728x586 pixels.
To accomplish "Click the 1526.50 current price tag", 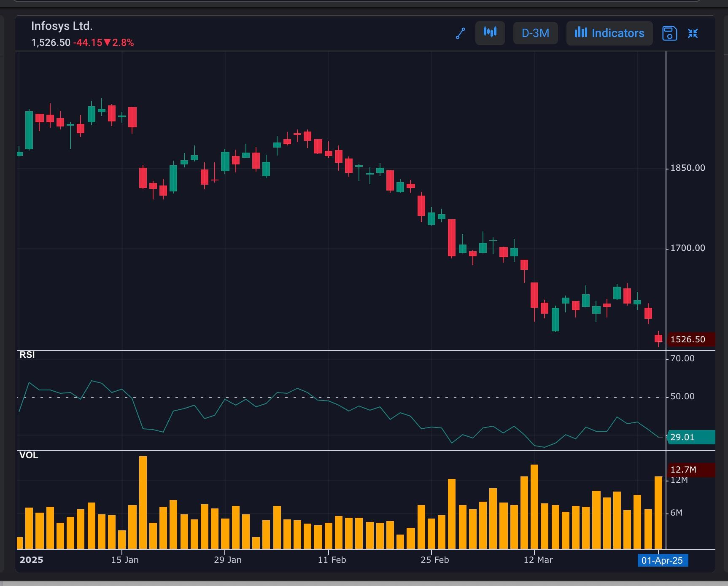I will [x=691, y=339].
